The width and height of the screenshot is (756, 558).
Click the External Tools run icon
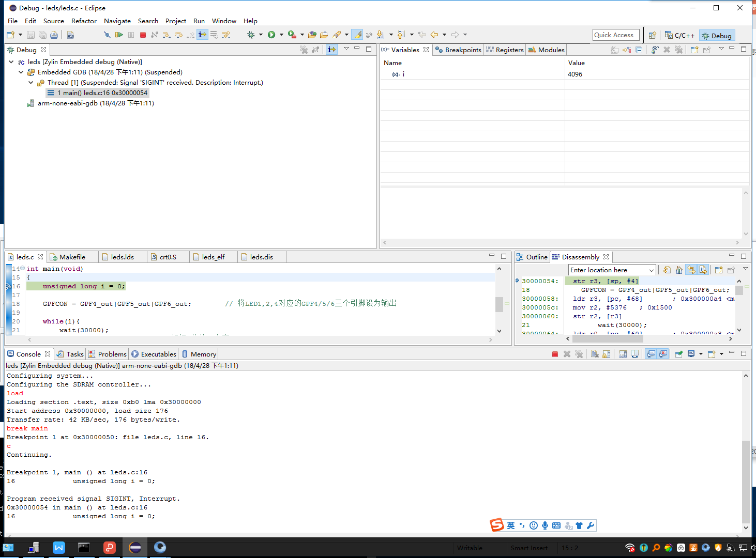coord(292,35)
